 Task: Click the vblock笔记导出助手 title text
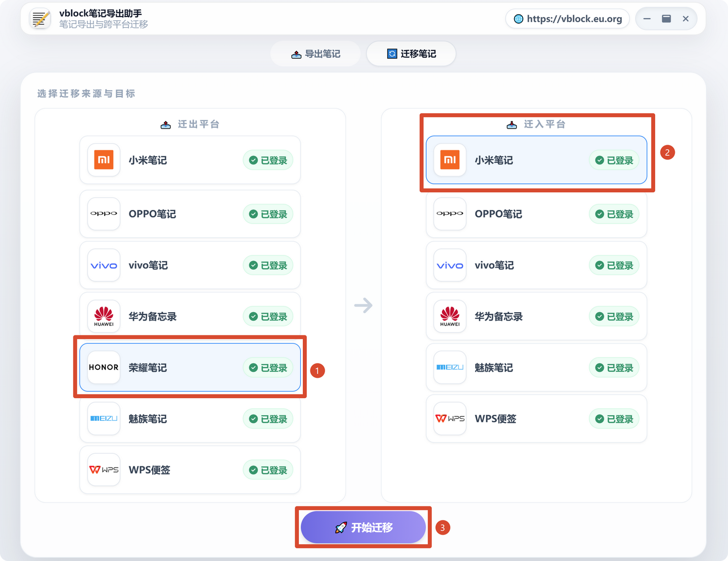pos(101,13)
